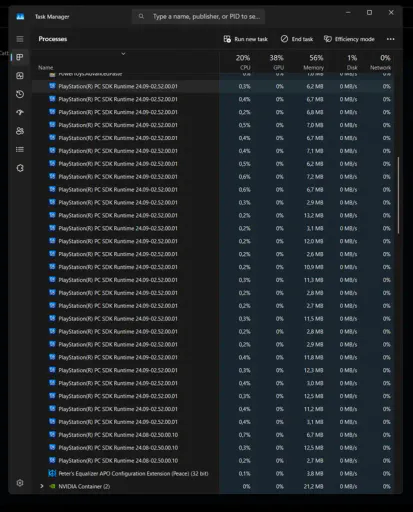Sort by the GPU column header
Screen dimensions: 413x512
[x=276, y=62]
